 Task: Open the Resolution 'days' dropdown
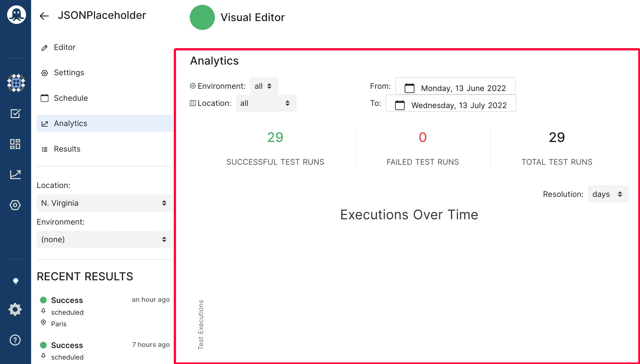(x=608, y=194)
